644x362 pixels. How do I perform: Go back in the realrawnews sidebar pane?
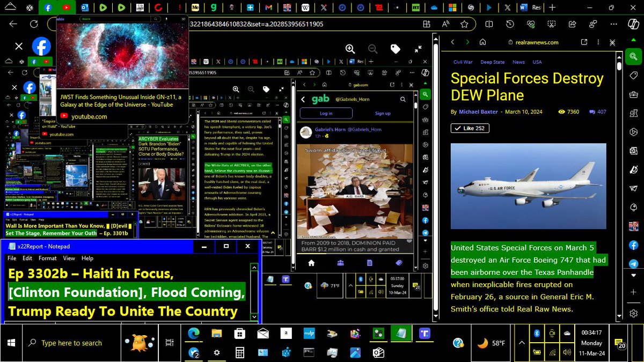pyautogui.click(x=452, y=42)
